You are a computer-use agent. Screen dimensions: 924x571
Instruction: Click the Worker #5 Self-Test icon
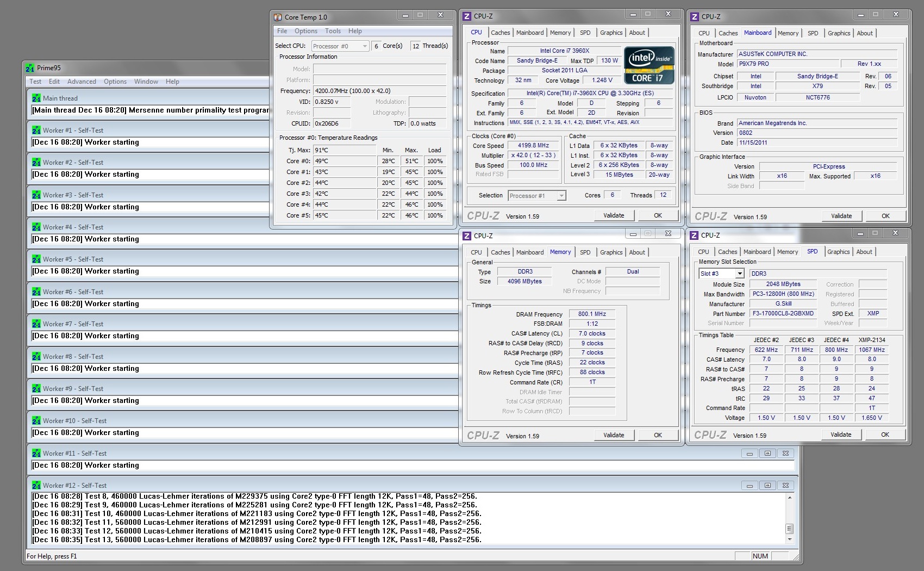coord(36,259)
